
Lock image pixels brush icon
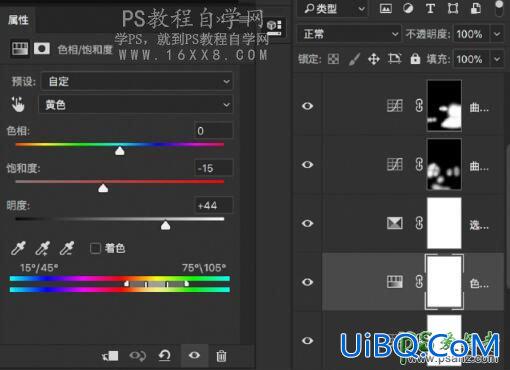[354, 59]
